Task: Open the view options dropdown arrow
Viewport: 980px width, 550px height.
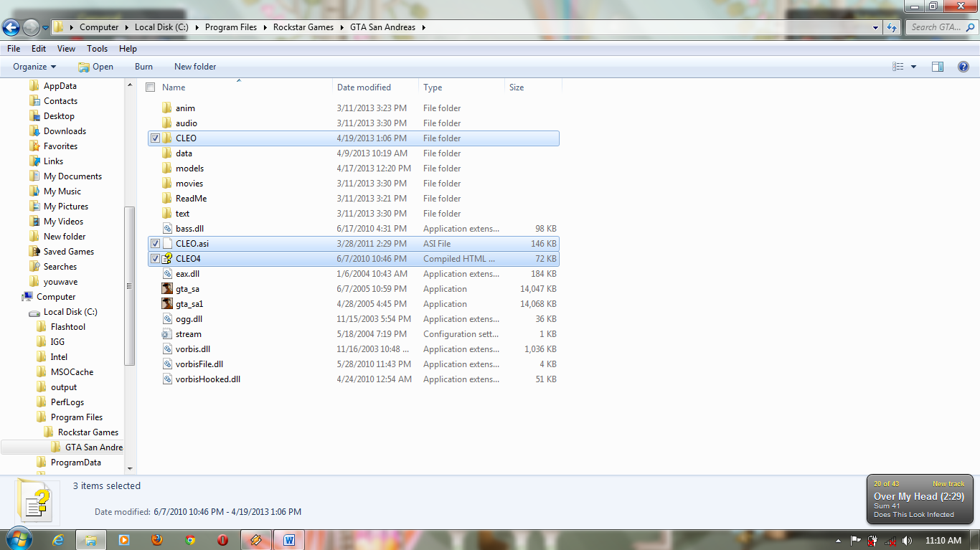Action: point(913,67)
